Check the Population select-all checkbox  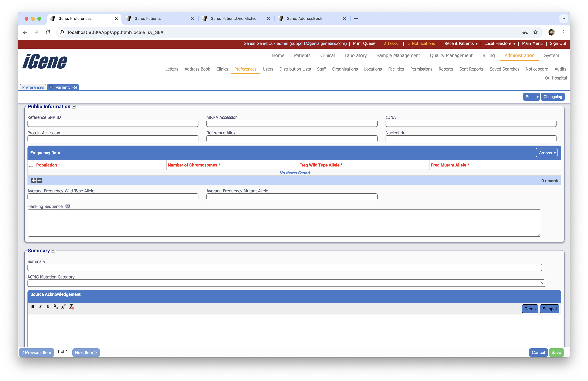tap(31, 165)
